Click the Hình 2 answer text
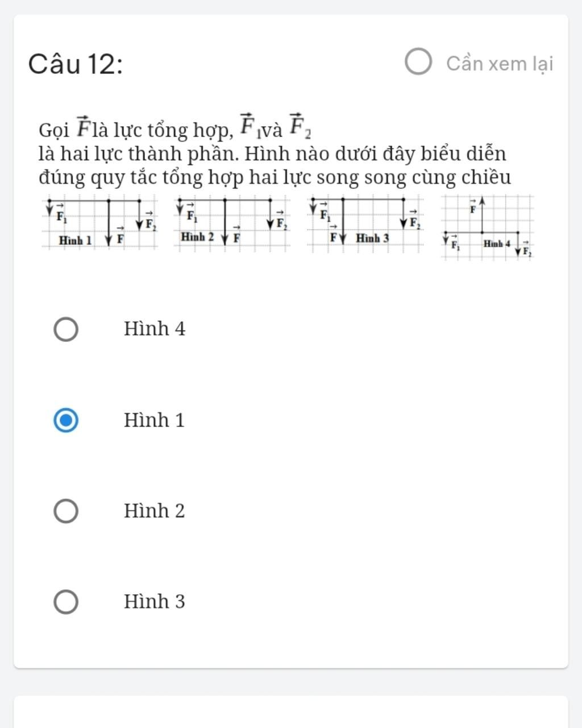 [x=155, y=511]
